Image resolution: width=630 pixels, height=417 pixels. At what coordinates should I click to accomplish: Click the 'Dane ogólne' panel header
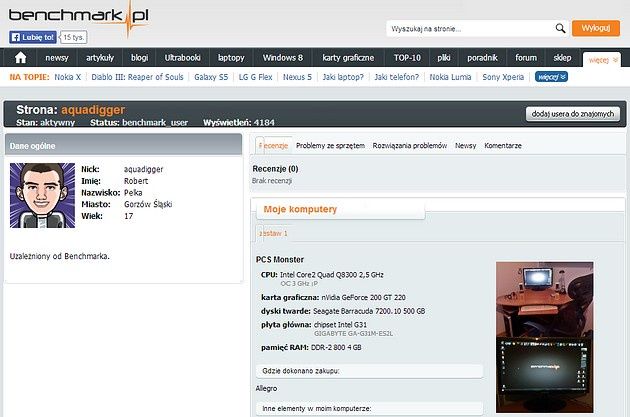click(123, 145)
